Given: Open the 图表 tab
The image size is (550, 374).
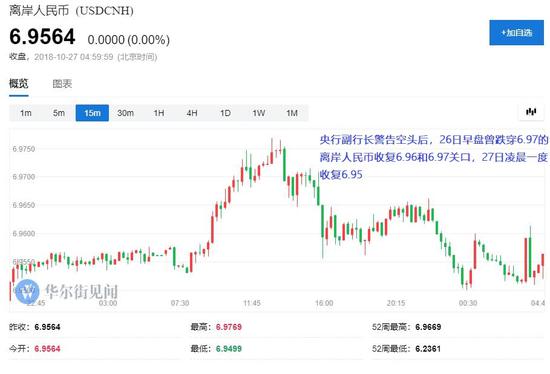Looking at the screenshot, I should click(x=62, y=84).
